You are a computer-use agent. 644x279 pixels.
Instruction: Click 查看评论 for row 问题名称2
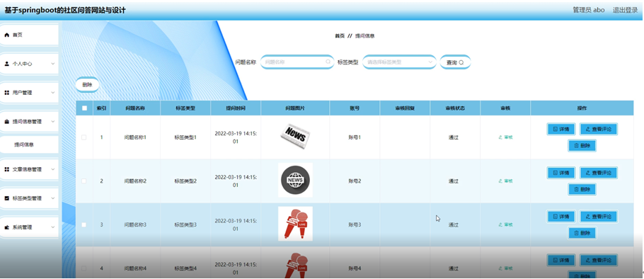pyautogui.click(x=599, y=173)
